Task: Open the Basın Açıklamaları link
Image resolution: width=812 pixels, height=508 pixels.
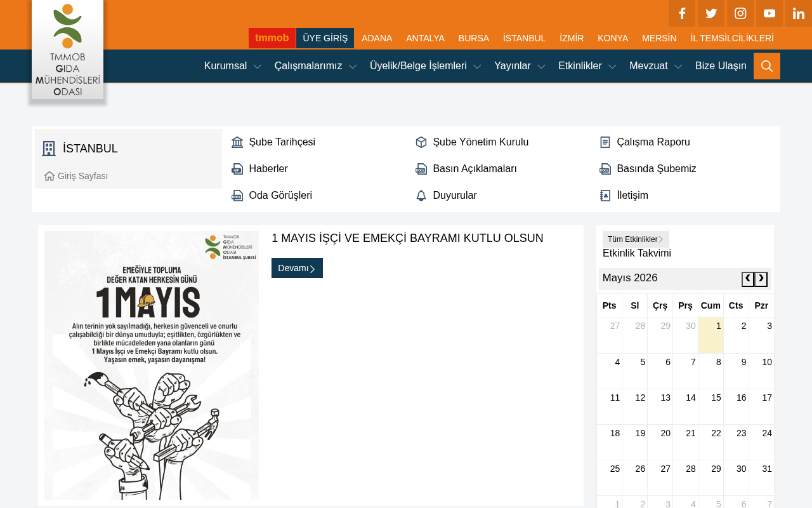Action: (475, 169)
